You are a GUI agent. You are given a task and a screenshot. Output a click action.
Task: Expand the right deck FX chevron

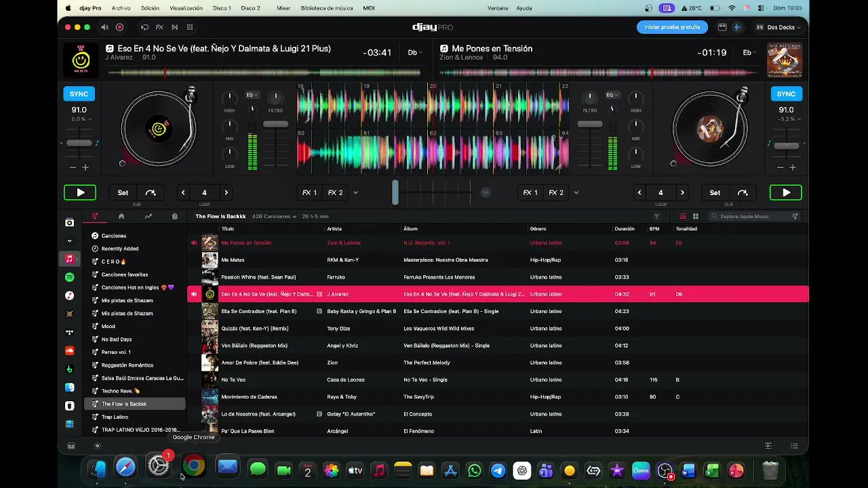[x=576, y=192]
